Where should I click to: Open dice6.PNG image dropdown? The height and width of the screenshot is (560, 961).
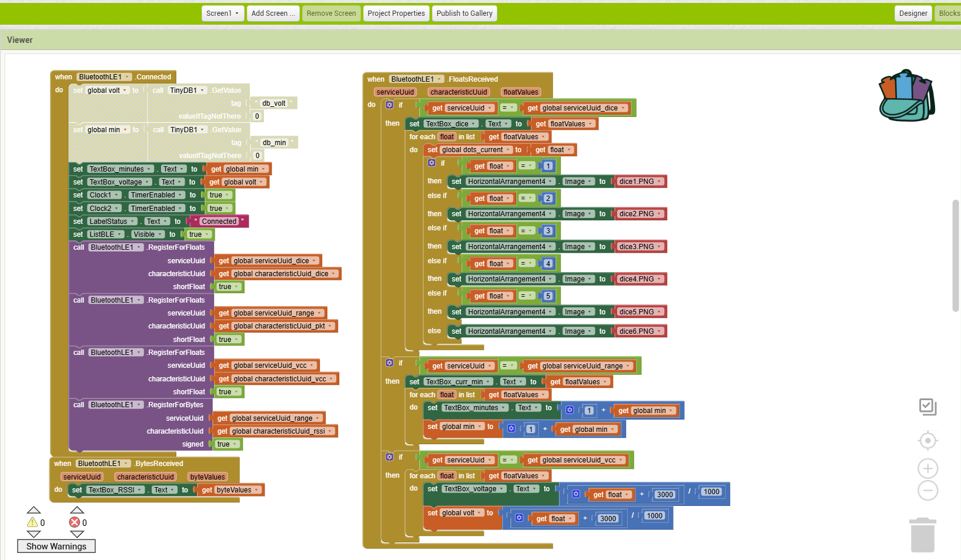point(641,331)
